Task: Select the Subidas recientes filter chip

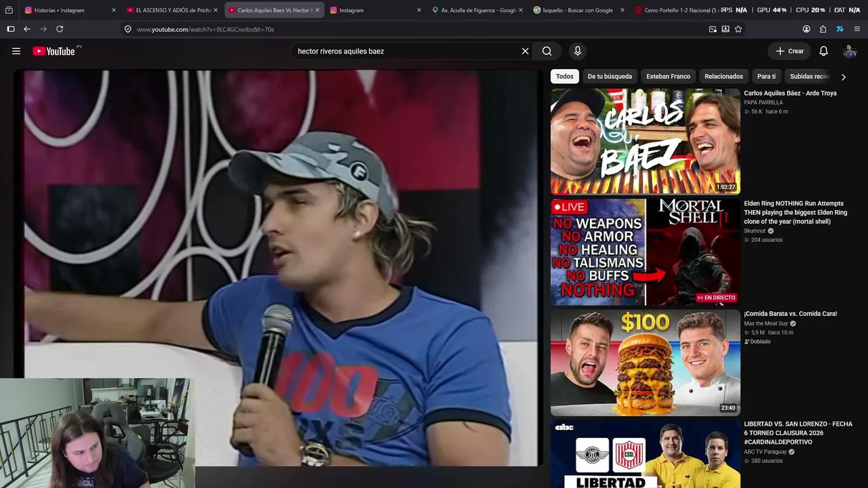Action: tap(809, 77)
